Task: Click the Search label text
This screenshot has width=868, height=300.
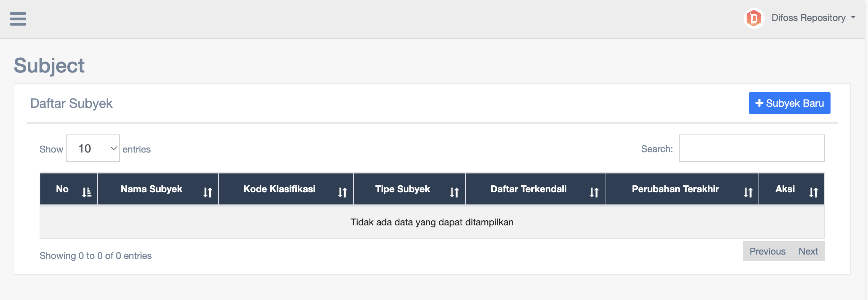Action: [657, 149]
